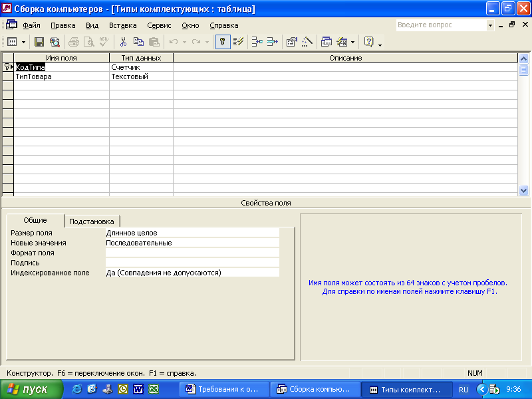This screenshot has height=399, width=532.
Task: Switch to the Подстановка tab
Action: pyautogui.click(x=92, y=221)
